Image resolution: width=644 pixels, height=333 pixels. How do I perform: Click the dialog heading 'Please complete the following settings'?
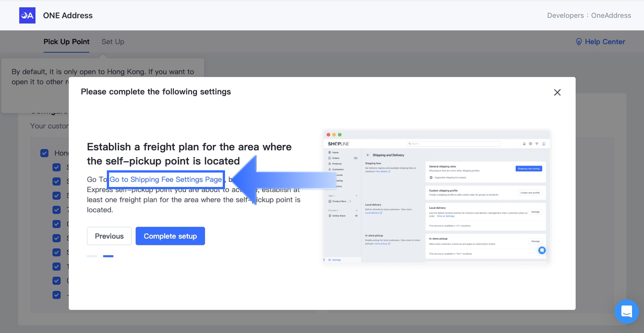point(156,92)
